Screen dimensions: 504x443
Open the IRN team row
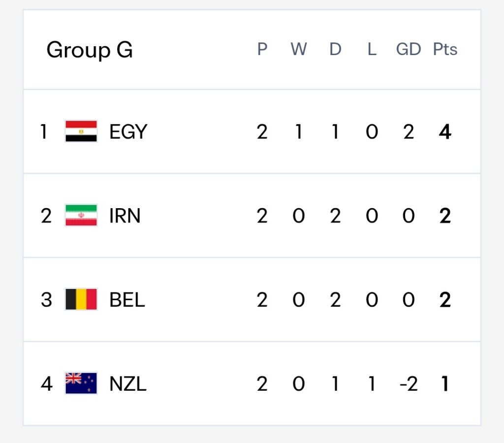tap(252, 216)
